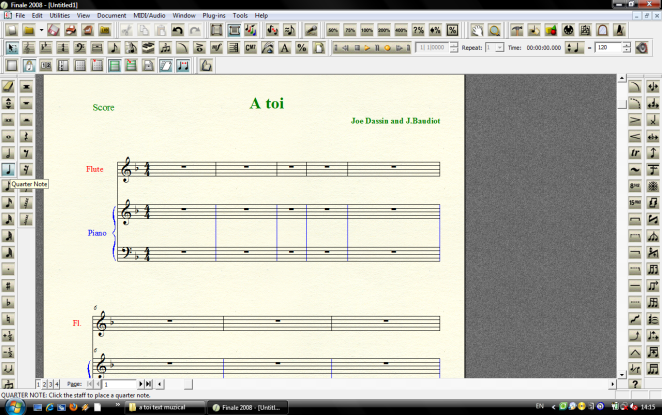
Task: Activate layer 4 button
Action: coord(57,384)
